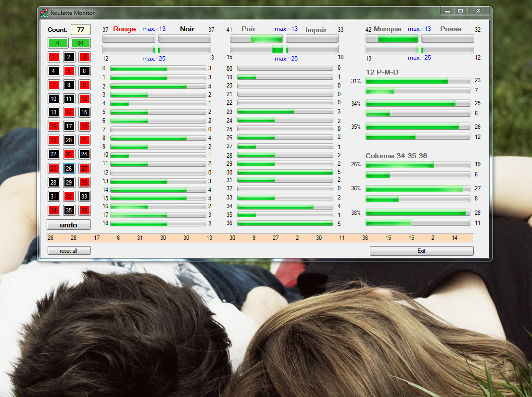Click the progress bar for number 0

pos(158,68)
